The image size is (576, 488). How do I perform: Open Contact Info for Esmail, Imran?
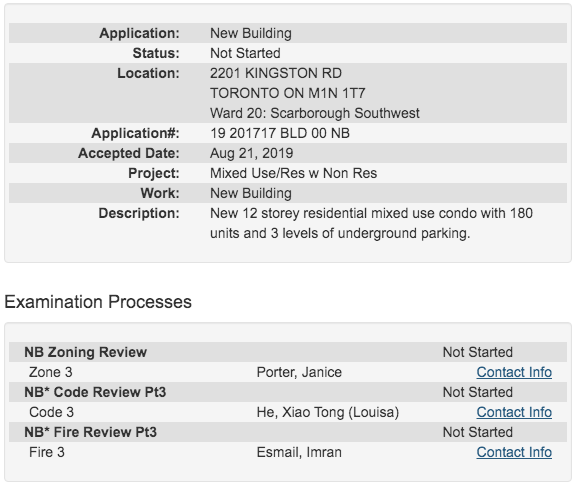point(514,452)
